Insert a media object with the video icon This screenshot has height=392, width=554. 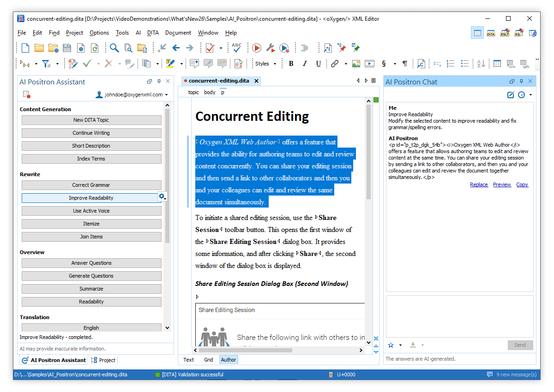(370, 64)
